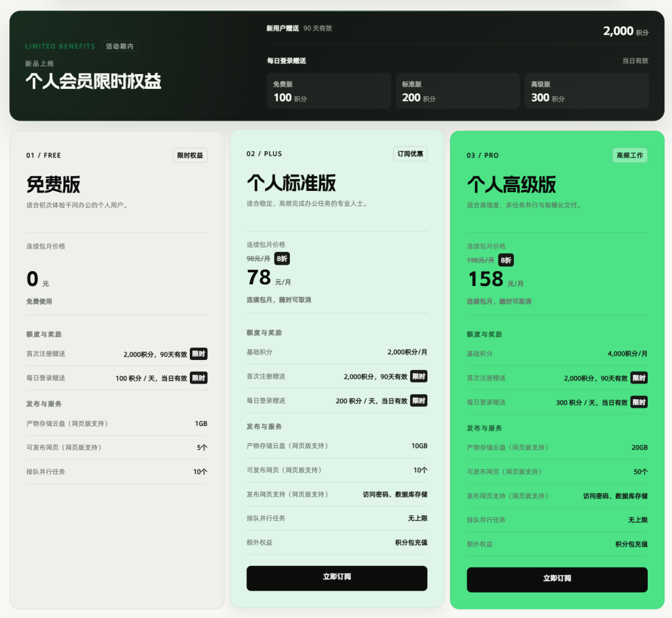Click the 0 元 price on the free plan

coord(38,279)
